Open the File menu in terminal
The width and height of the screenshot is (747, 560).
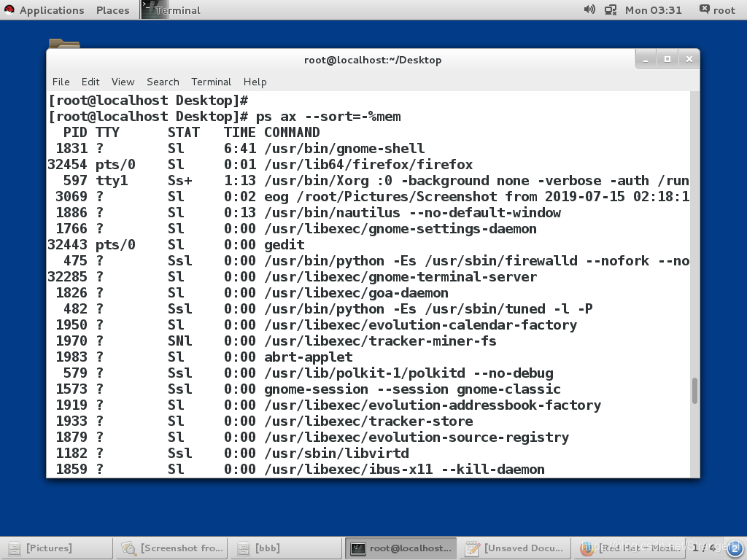61,82
